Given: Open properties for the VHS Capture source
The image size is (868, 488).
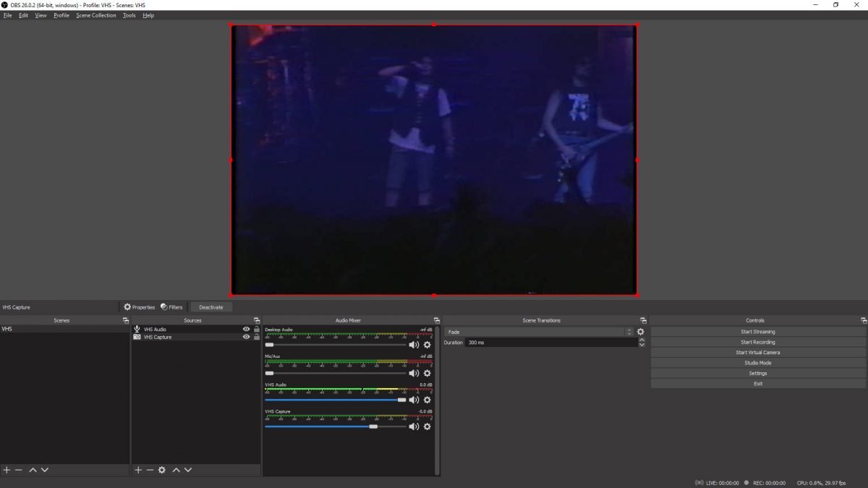Looking at the screenshot, I should point(140,307).
